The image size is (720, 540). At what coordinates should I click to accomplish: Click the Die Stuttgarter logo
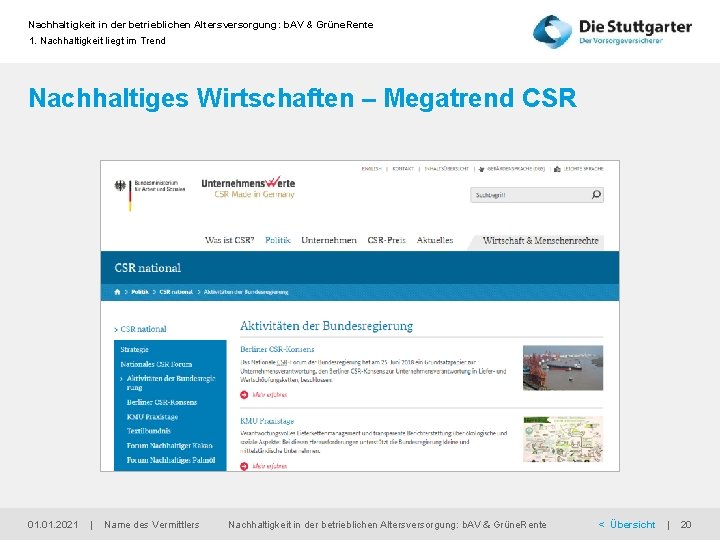(x=612, y=31)
